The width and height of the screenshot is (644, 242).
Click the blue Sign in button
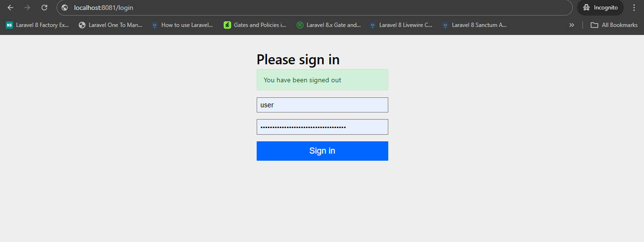322,151
